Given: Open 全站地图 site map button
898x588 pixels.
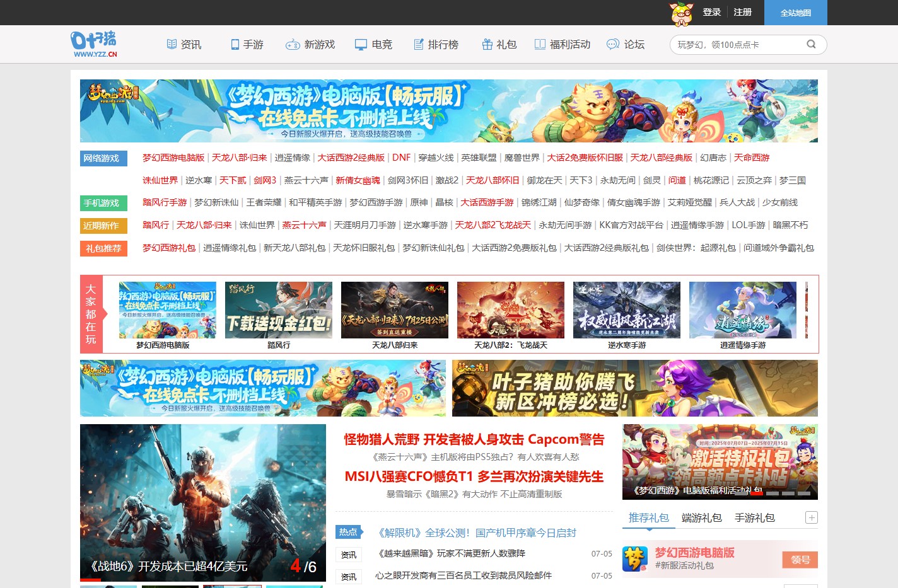Looking at the screenshot, I should click(796, 13).
